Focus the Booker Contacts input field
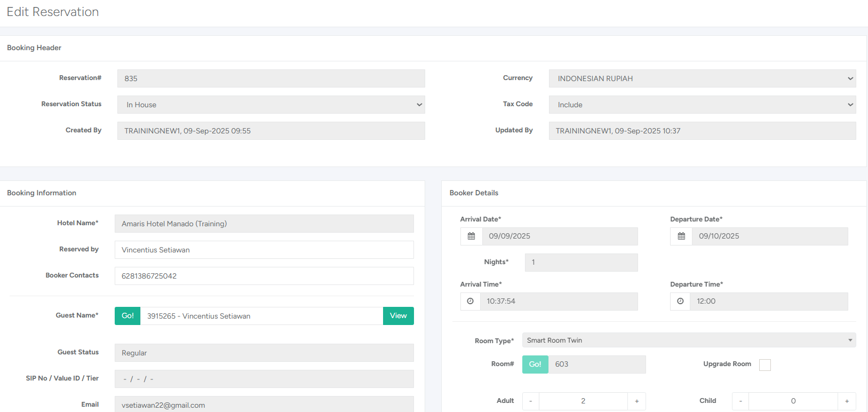The width and height of the screenshot is (868, 412). [x=264, y=276]
